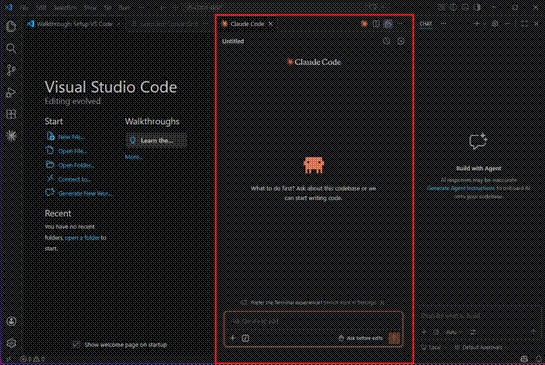Viewport: 545px width, 365px height.
Task: Open the Explorer view in activity bar
Action: tap(11, 26)
